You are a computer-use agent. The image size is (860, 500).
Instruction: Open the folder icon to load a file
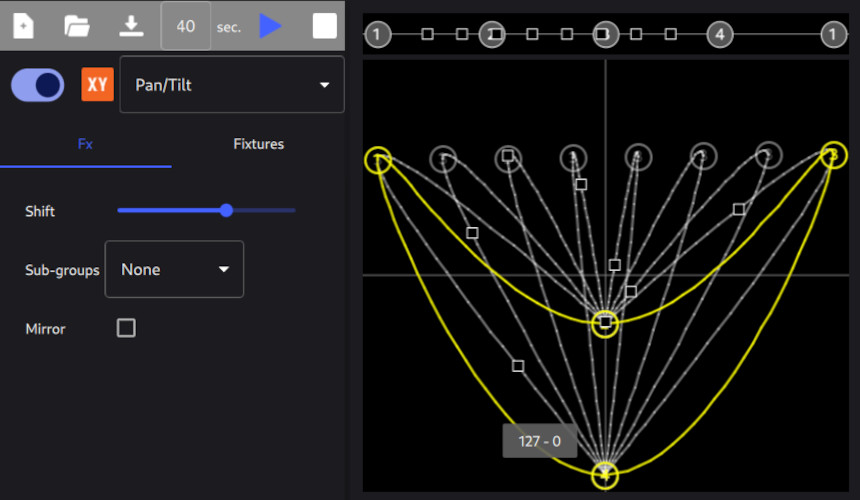pos(77,26)
